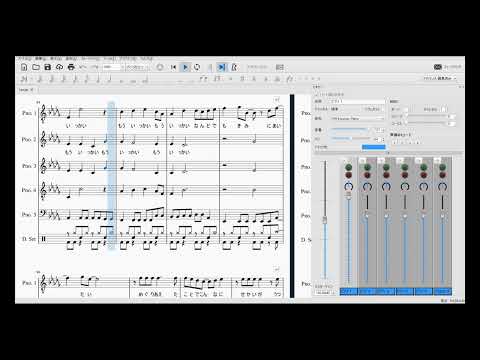480x360 pixels.
Task: Open the Add menu
Action: [71, 58]
